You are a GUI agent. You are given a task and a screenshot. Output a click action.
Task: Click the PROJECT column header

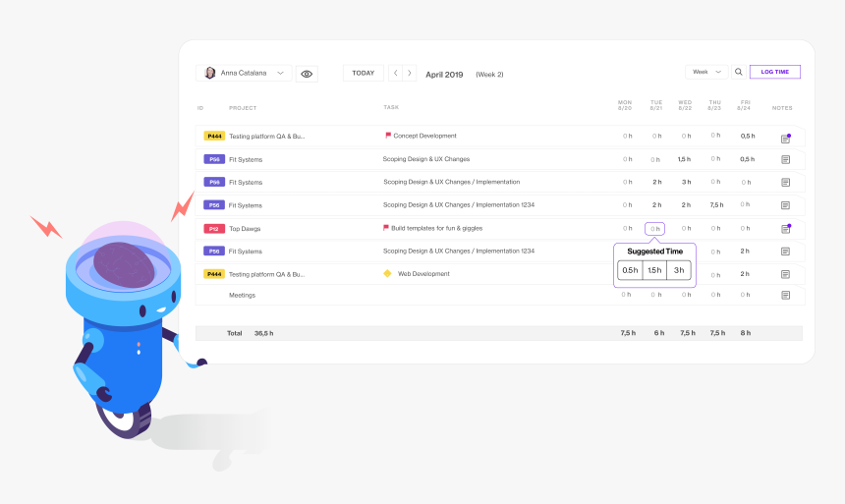243,108
